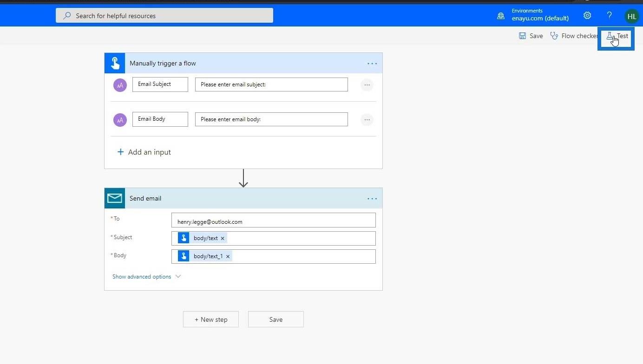Image resolution: width=643 pixels, height=364 pixels.
Task: Click inside the Subject field
Action: point(273,238)
